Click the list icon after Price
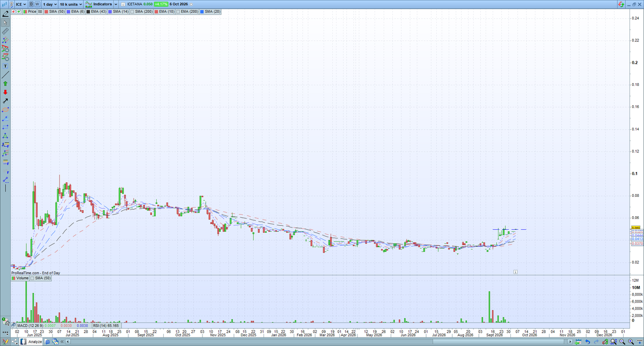Viewport: 644px width, 346px height. coord(40,12)
